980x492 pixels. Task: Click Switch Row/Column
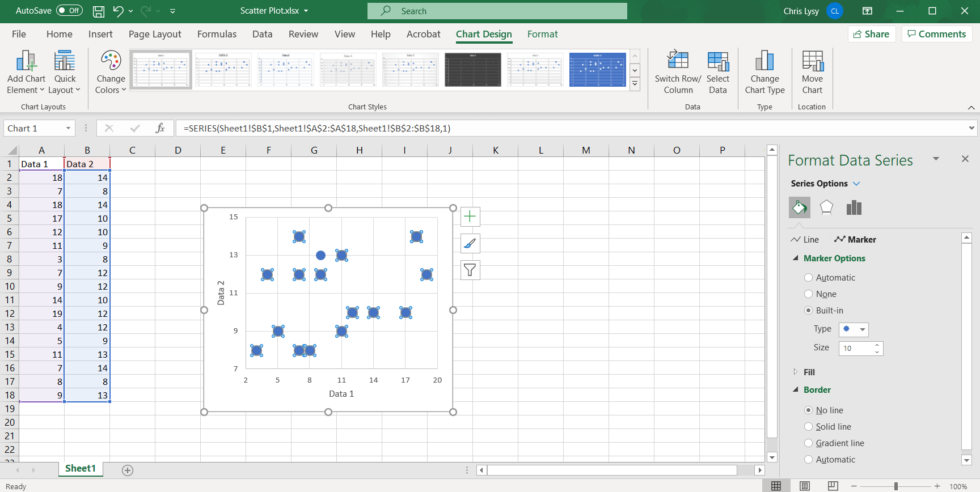tap(678, 73)
